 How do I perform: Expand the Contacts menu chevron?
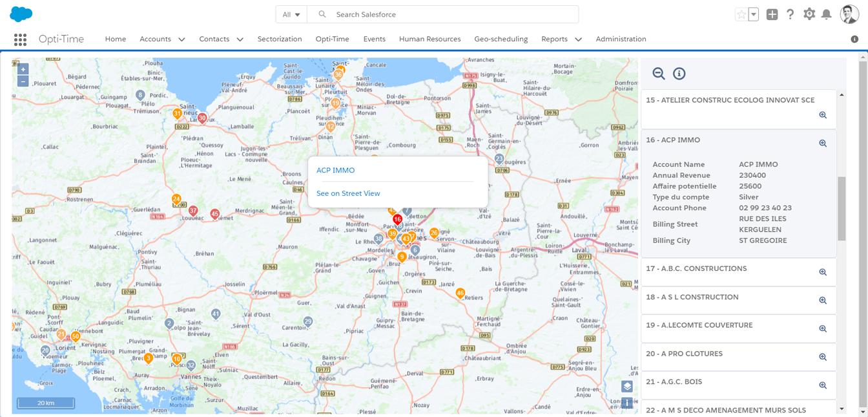[x=240, y=39]
